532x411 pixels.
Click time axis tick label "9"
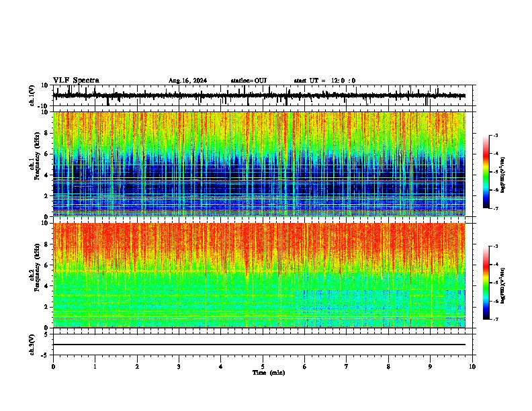[x=430, y=367]
